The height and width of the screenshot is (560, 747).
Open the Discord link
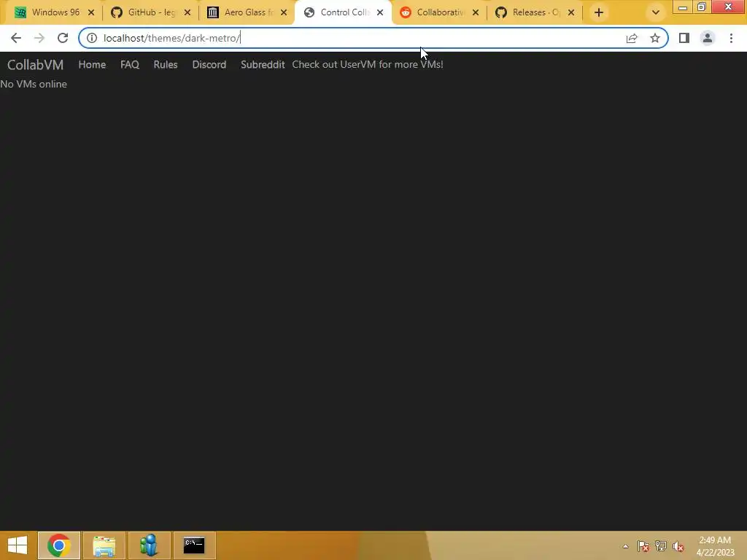(x=209, y=64)
